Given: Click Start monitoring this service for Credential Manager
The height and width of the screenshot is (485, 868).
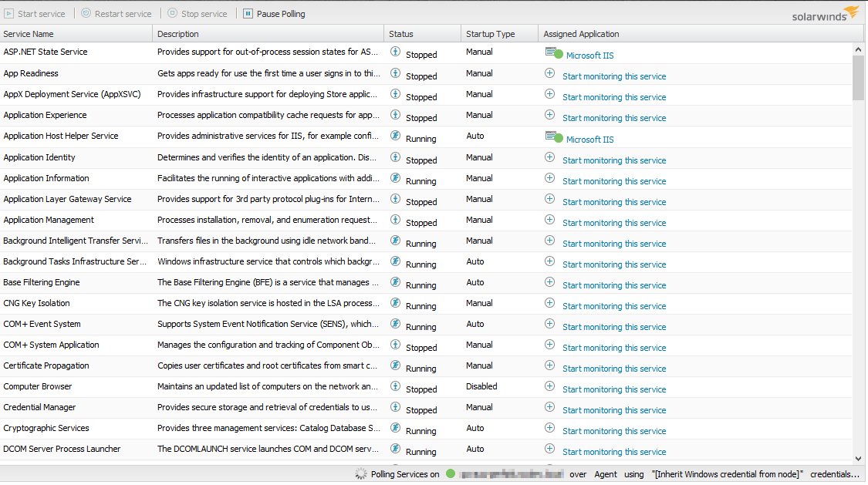Looking at the screenshot, I should point(613,409).
